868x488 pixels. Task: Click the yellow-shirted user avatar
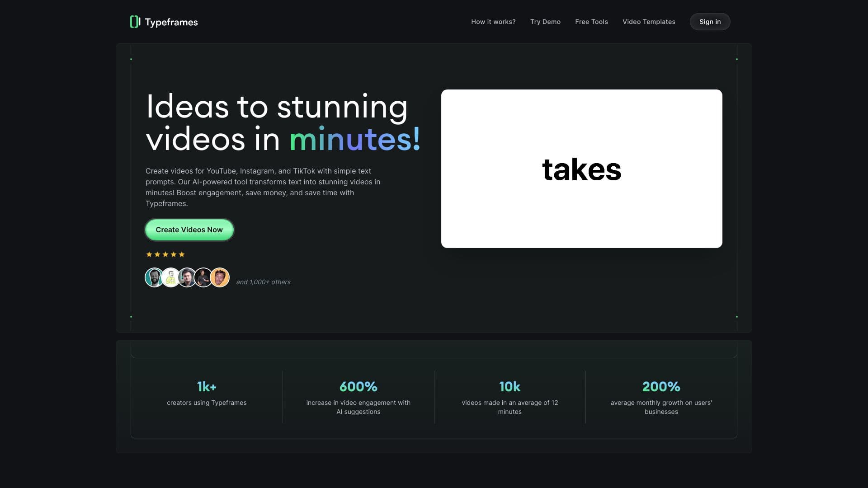171,277
